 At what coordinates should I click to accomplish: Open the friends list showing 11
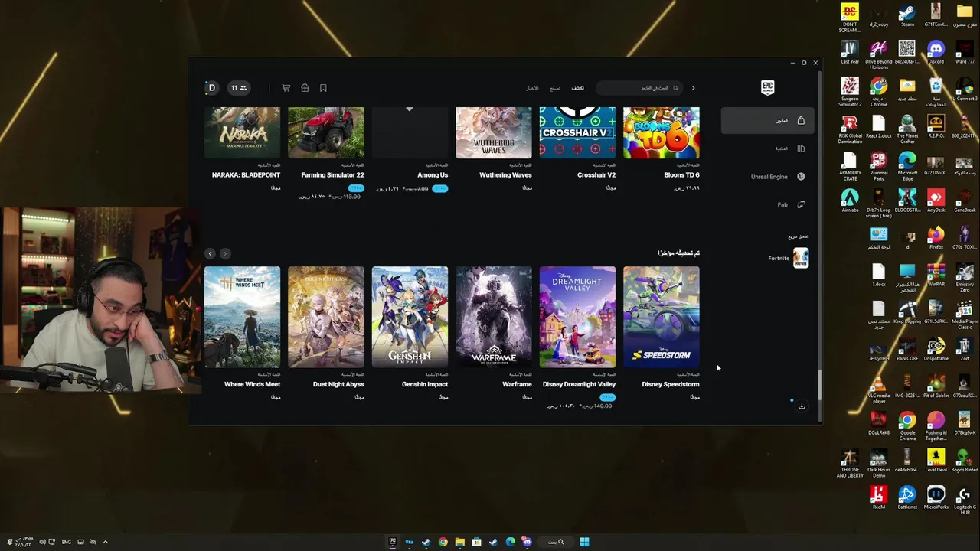[x=239, y=88]
